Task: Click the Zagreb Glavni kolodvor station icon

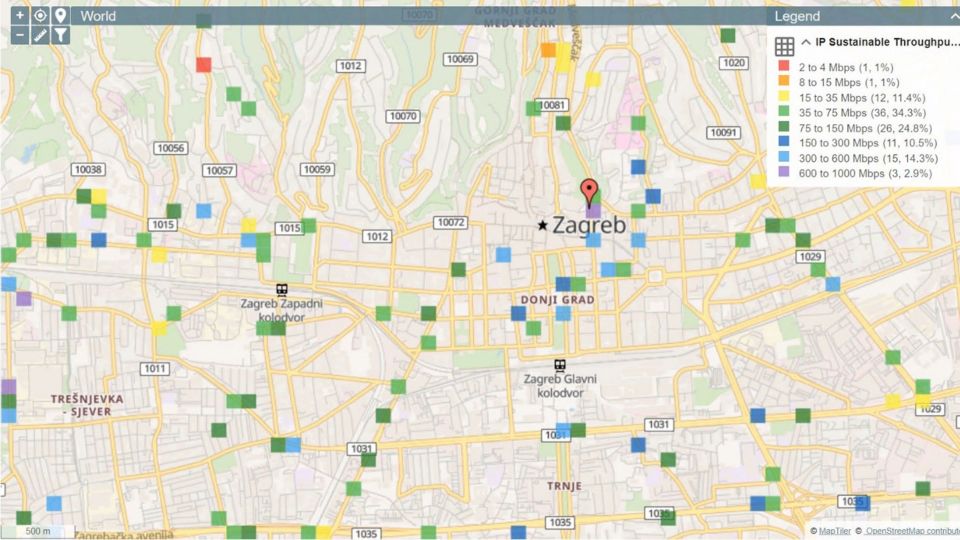Action: point(560,366)
